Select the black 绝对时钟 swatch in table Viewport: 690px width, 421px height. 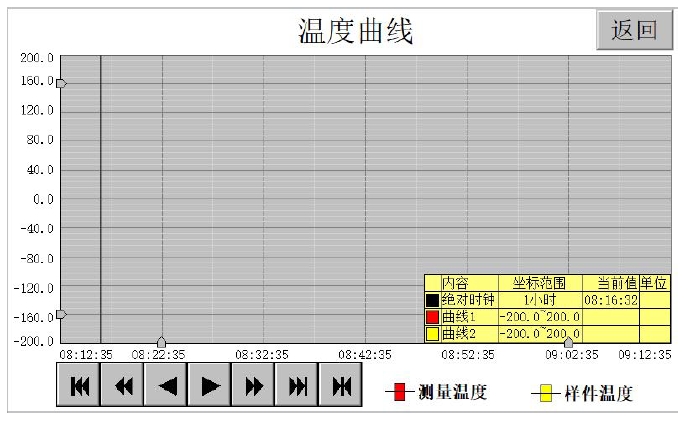point(432,299)
